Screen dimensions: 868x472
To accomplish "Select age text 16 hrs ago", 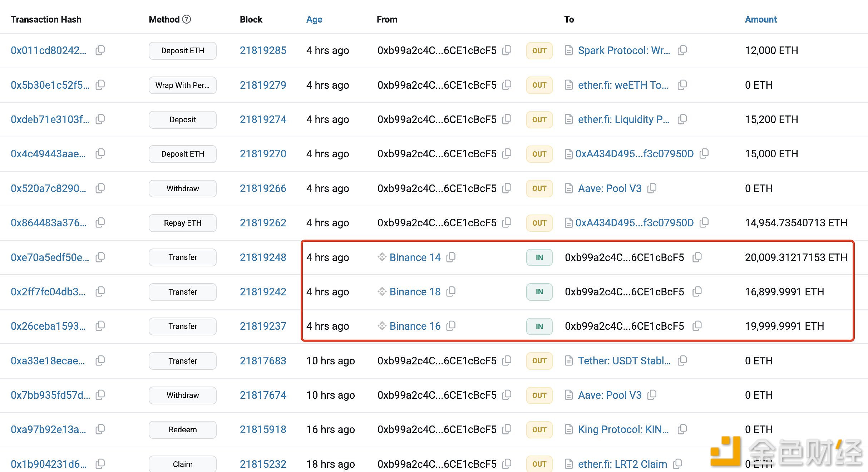I will [x=331, y=429].
